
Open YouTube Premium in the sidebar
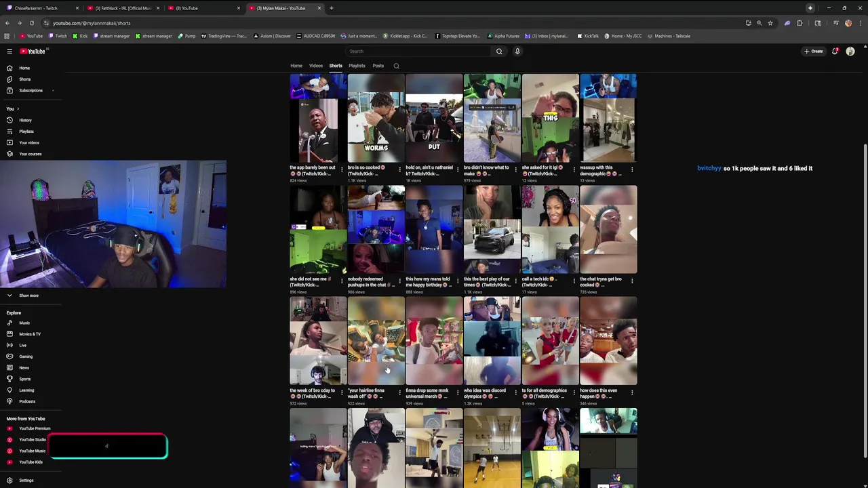[x=34, y=428]
